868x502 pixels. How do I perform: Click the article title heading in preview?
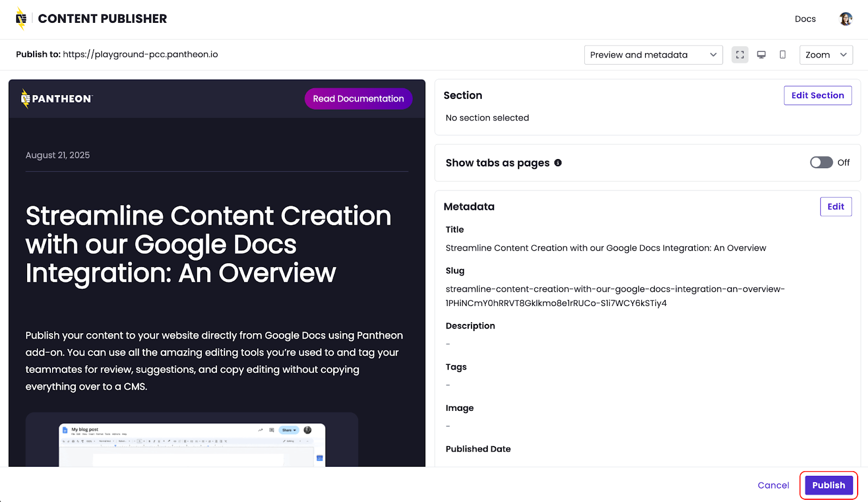point(208,244)
